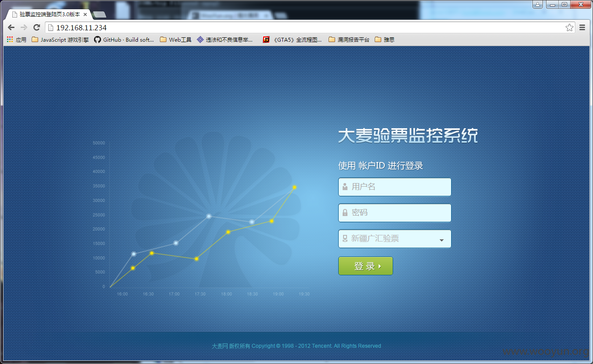Click the green 登录 button

pos(365,266)
